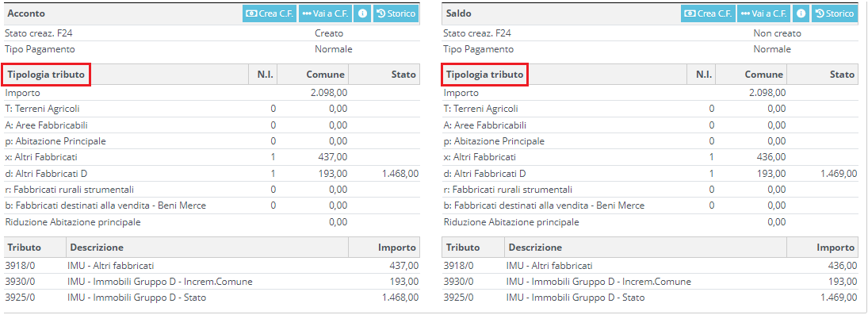The image size is (868, 315).
Task: Create C.F. for Saldo
Action: (709, 13)
